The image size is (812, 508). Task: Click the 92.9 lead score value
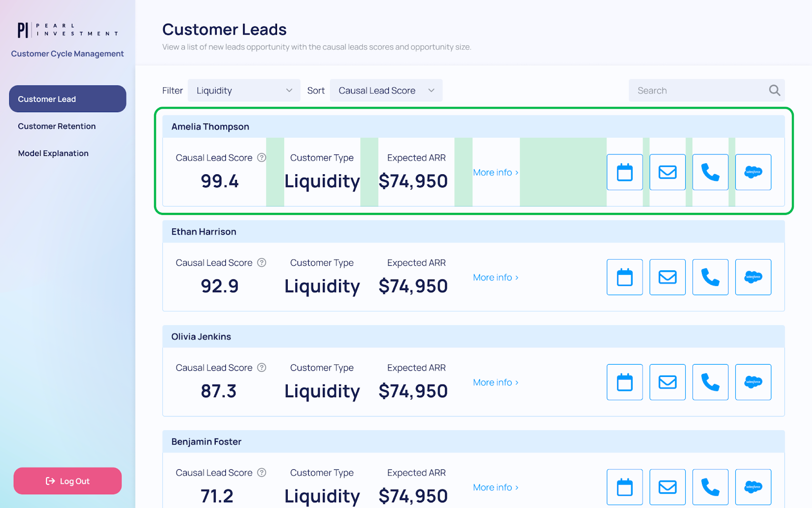(x=220, y=286)
